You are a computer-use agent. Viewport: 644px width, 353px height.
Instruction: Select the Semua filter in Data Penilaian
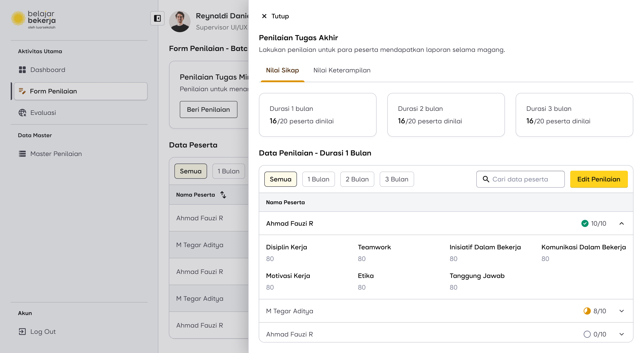click(280, 179)
